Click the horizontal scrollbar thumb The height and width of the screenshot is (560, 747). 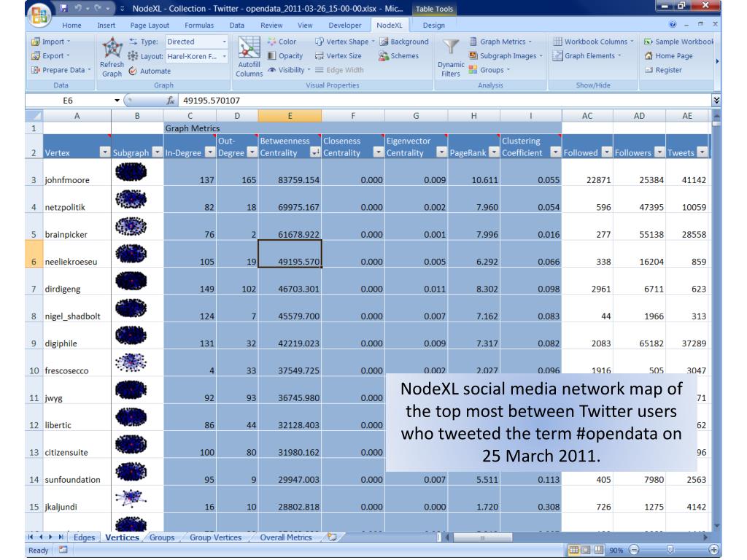click(482, 537)
